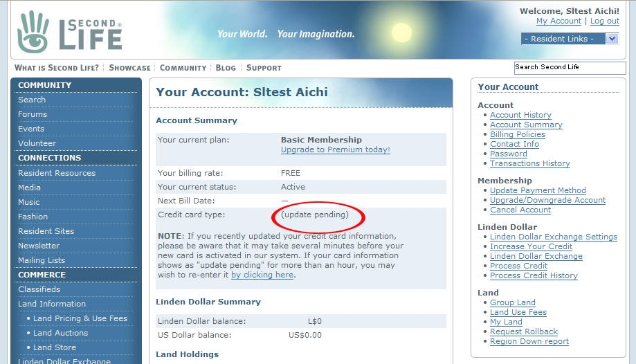Open Resident Resources in Connections
Viewport: 636px width, 364px height.
57,173
